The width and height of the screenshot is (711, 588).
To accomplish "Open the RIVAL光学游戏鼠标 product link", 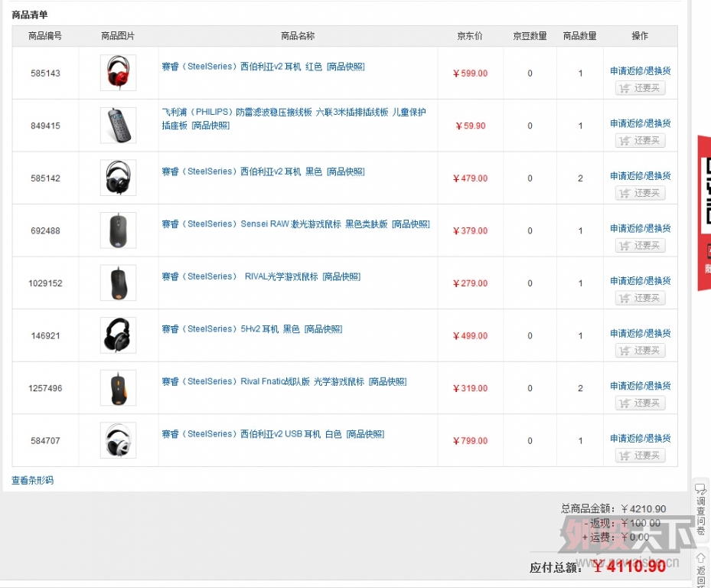I will point(240,276).
